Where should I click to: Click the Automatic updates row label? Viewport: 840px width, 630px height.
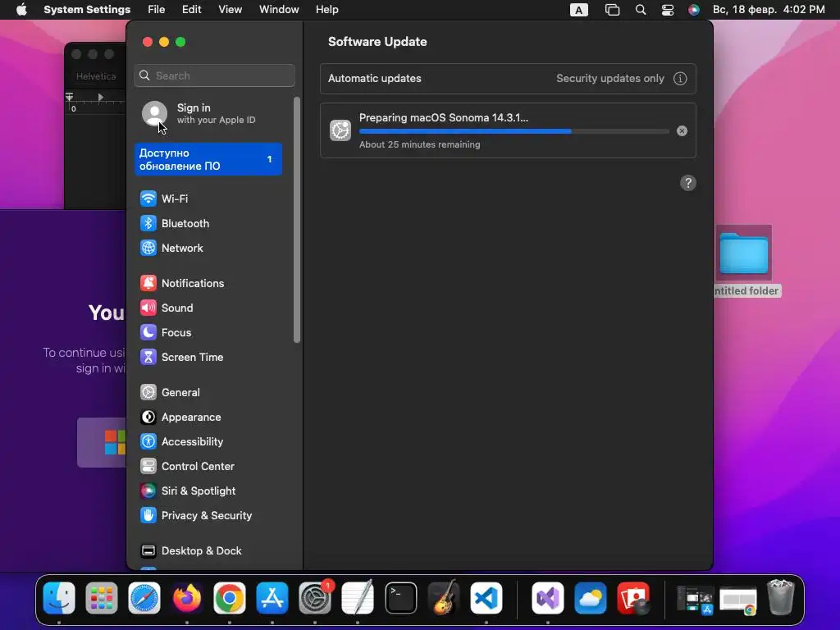(x=374, y=78)
